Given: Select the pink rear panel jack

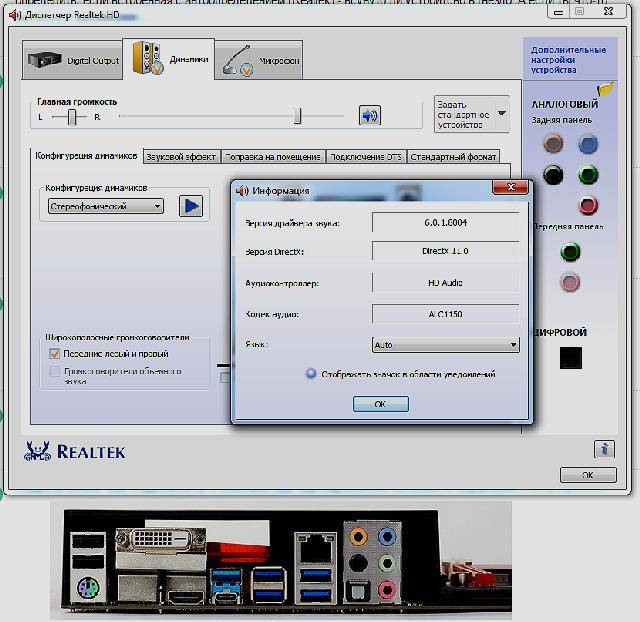Looking at the screenshot, I should click(x=588, y=205).
